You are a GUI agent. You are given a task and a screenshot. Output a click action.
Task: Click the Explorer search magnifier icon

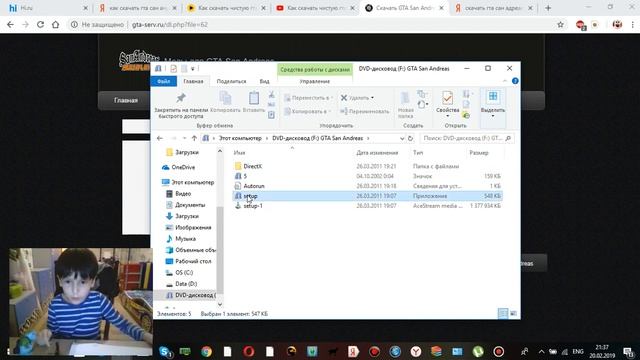[508, 138]
